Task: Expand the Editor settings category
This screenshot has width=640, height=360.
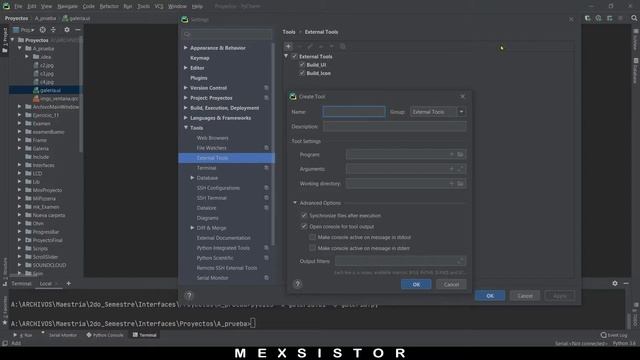Action: pyautogui.click(x=186, y=68)
